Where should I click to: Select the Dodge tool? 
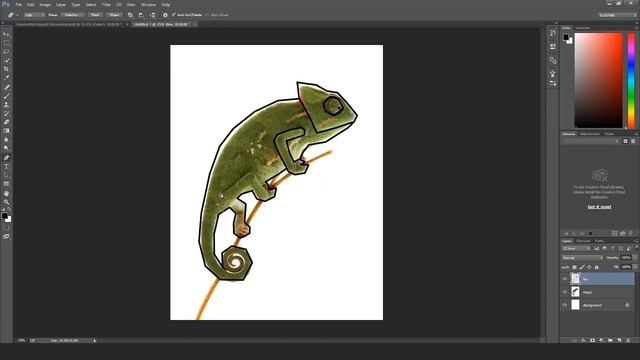coord(6,148)
